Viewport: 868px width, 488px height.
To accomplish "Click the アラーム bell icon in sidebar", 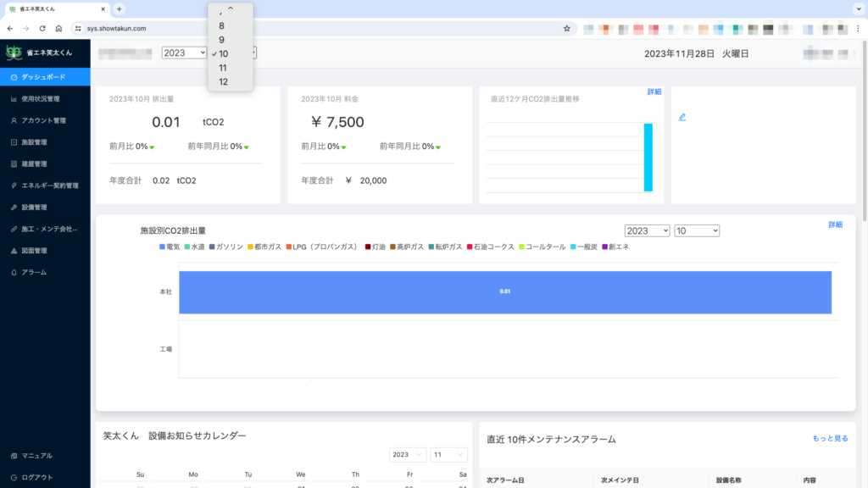I will click(14, 273).
